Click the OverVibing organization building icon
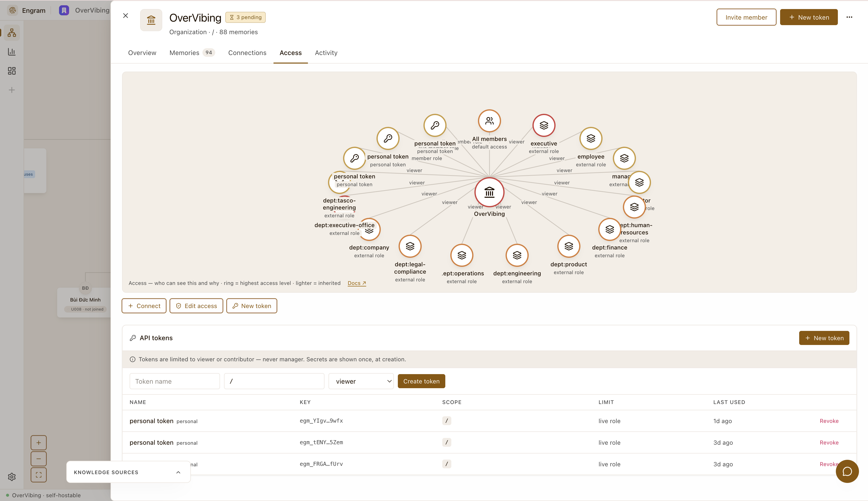The height and width of the screenshot is (501, 868). pyautogui.click(x=151, y=20)
